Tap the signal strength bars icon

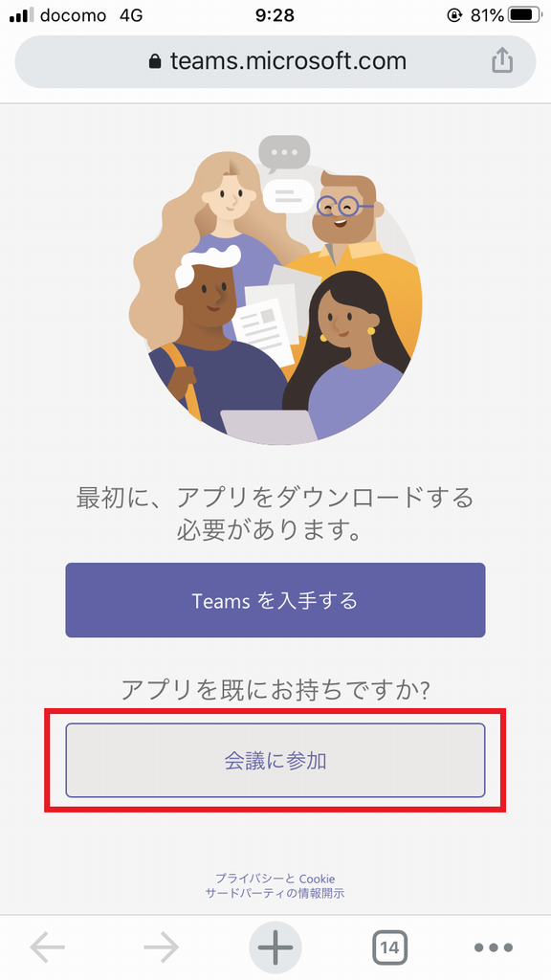click(23, 15)
